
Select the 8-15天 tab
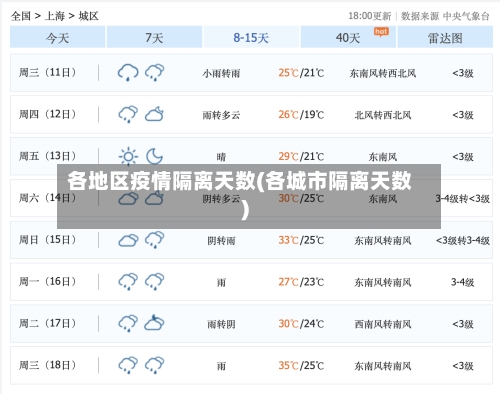(251, 37)
